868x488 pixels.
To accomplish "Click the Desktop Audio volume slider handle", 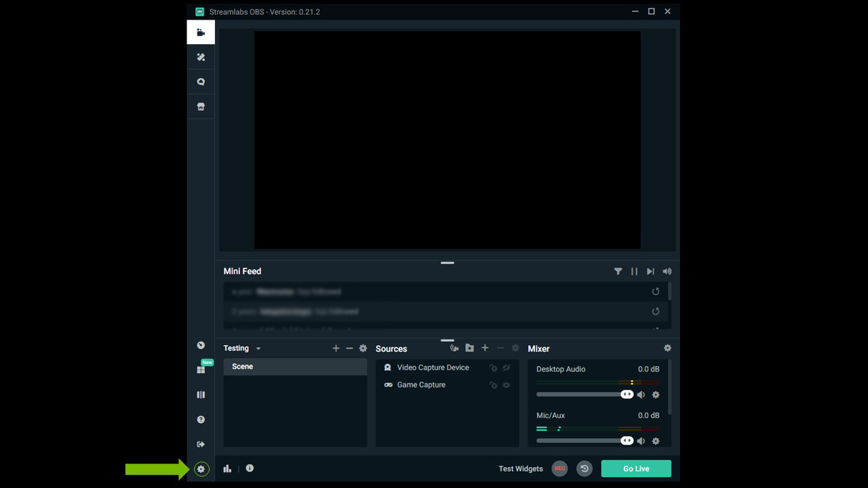I will 627,394.
